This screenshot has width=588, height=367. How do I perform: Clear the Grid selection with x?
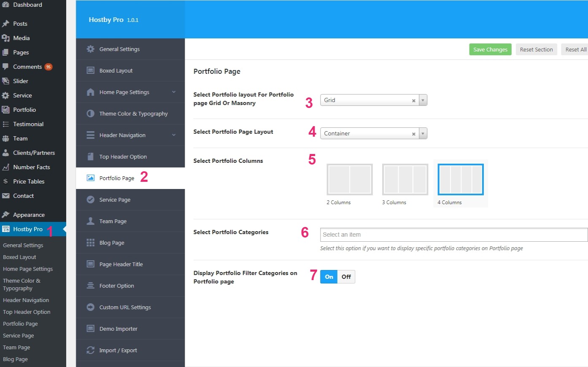click(414, 100)
